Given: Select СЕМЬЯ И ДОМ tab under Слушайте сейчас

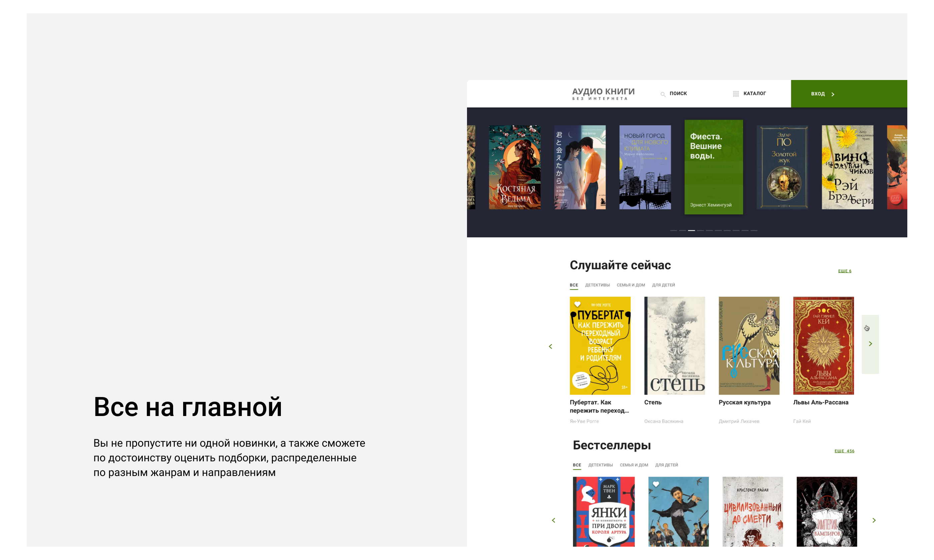Looking at the screenshot, I should (630, 285).
